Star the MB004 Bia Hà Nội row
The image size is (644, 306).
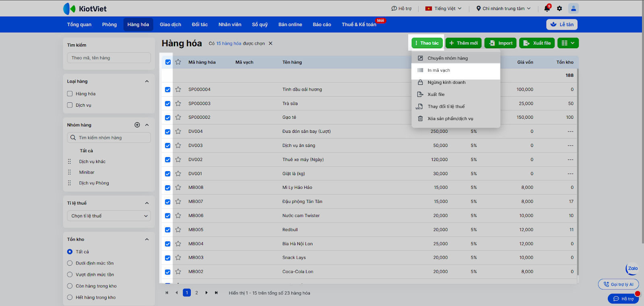(x=178, y=244)
